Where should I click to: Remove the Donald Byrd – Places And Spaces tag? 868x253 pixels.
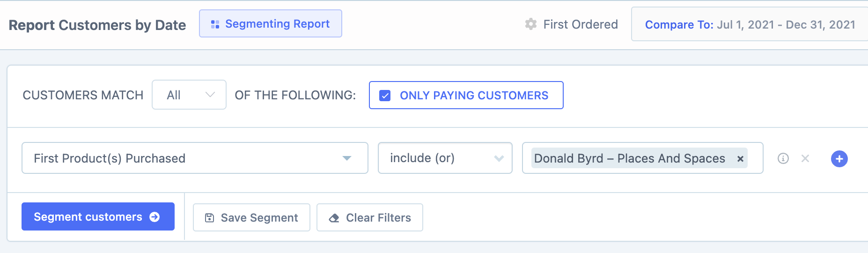[x=740, y=159]
